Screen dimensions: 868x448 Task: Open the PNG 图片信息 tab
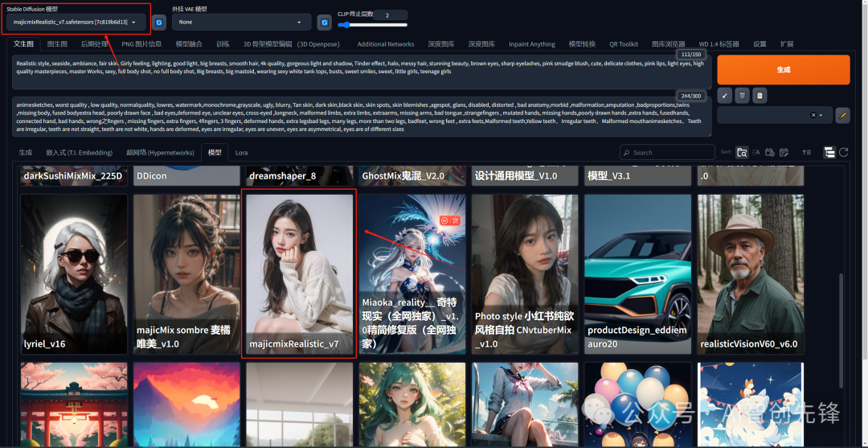pyautogui.click(x=141, y=43)
